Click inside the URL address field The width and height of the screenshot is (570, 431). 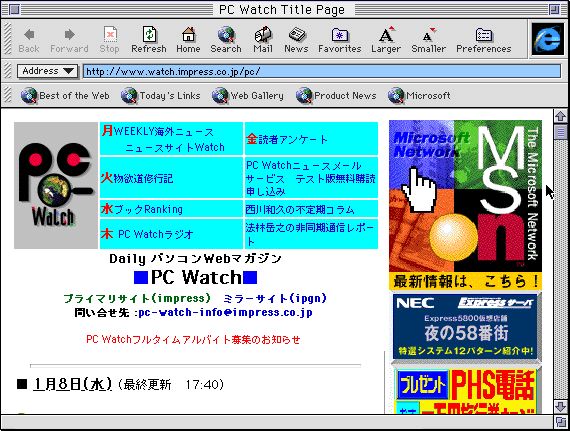pyautogui.click(x=322, y=71)
